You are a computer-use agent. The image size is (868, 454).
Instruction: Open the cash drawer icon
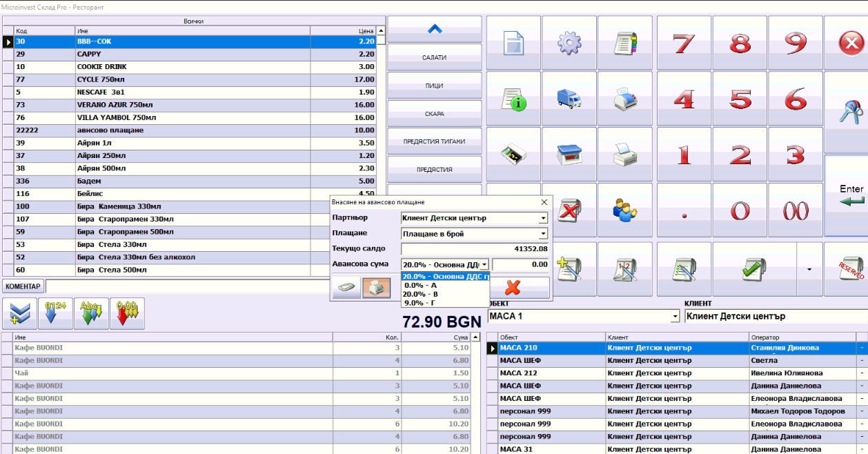point(513,155)
